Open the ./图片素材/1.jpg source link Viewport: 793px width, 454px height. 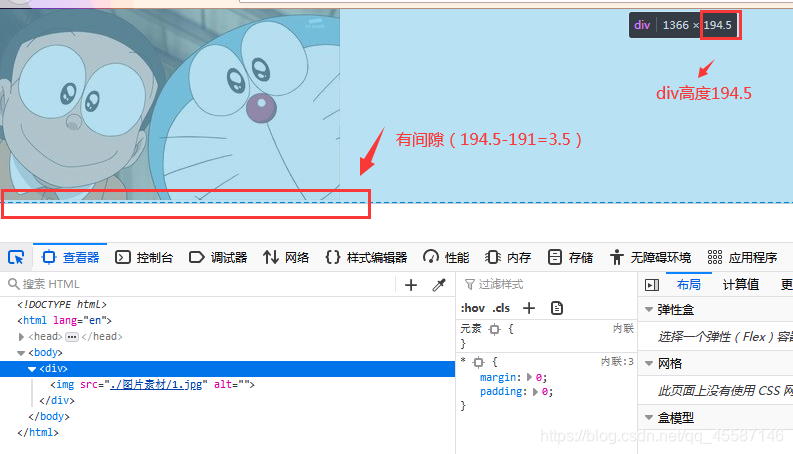coord(158,385)
